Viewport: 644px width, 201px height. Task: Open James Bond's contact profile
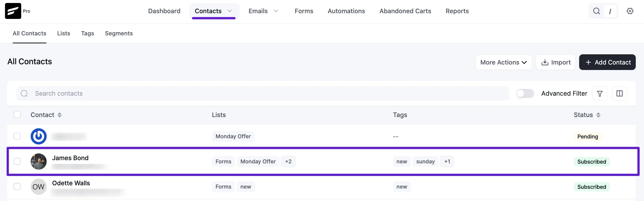[70, 158]
